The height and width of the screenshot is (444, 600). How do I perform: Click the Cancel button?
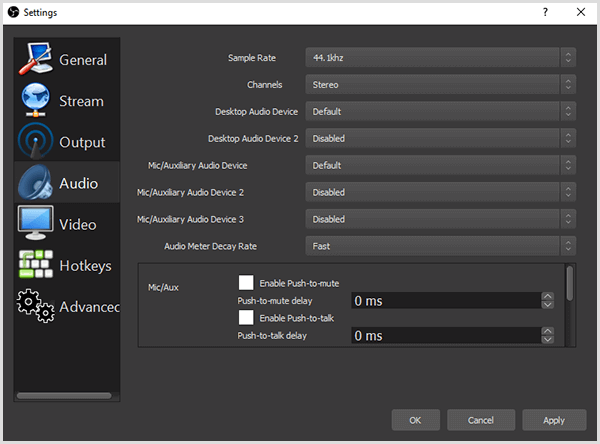(x=481, y=420)
